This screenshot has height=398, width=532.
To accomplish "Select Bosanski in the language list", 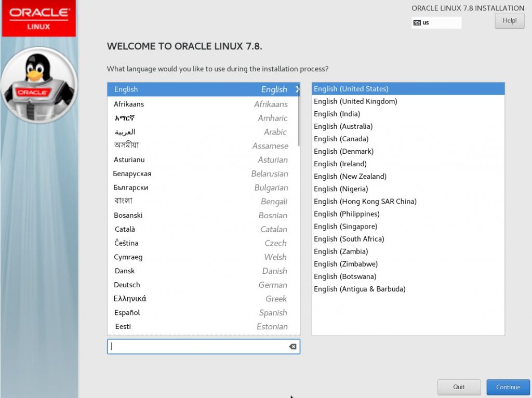I will [x=204, y=215].
